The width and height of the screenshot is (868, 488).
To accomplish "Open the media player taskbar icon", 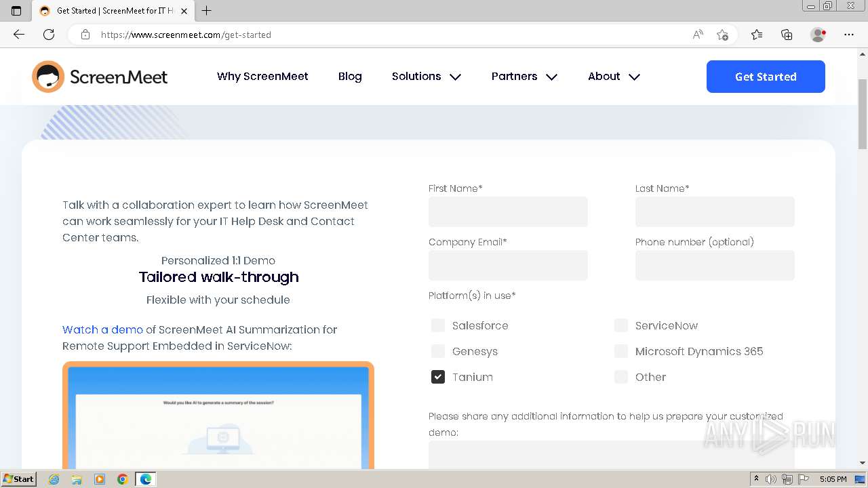I will [100, 479].
